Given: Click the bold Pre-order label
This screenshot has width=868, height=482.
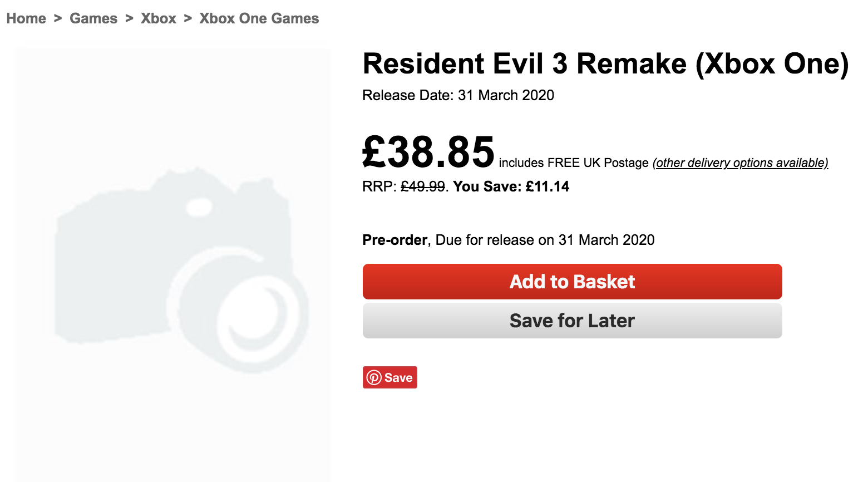Looking at the screenshot, I should [x=394, y=240].
